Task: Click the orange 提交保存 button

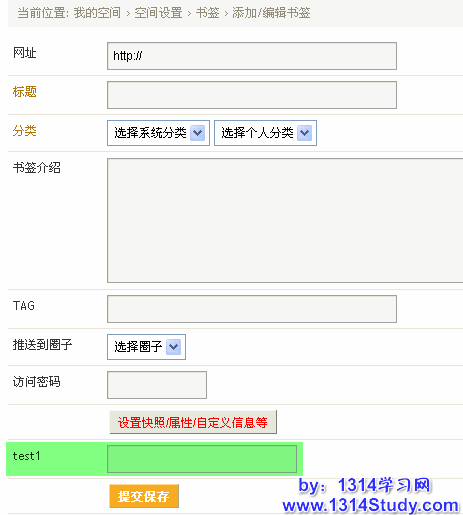Action: click(x=144, y=496)
